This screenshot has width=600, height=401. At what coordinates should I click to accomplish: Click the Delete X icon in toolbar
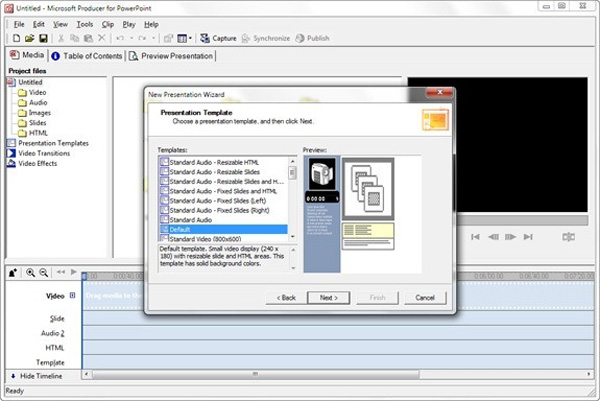(x=101, y=38)
